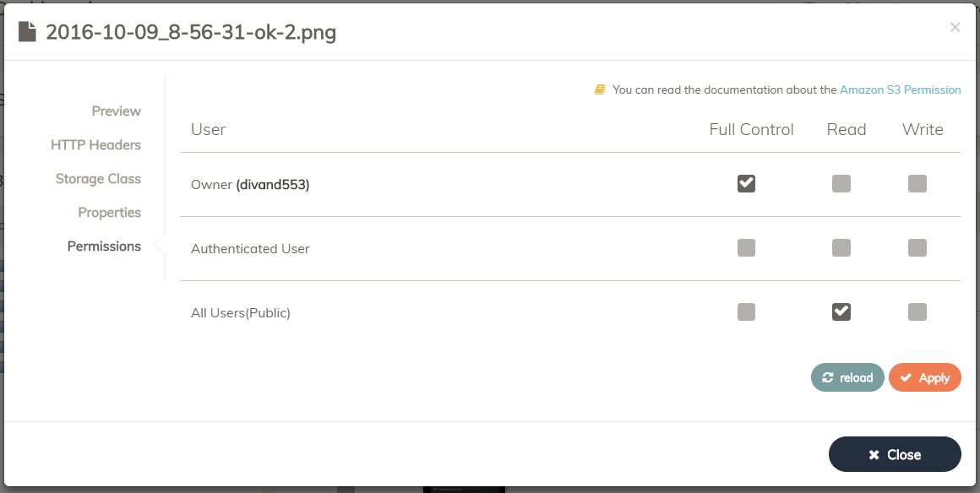This screenshot has height=493, width=980.
Task: Uncheck Read for All Users(Public)
Action: [841, 312]
